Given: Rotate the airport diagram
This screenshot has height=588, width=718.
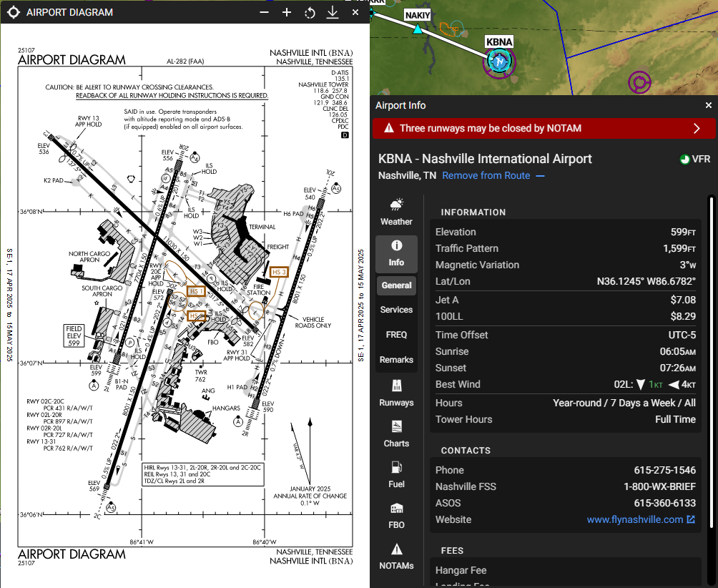Looking at the screenshot, I should 310,13.
